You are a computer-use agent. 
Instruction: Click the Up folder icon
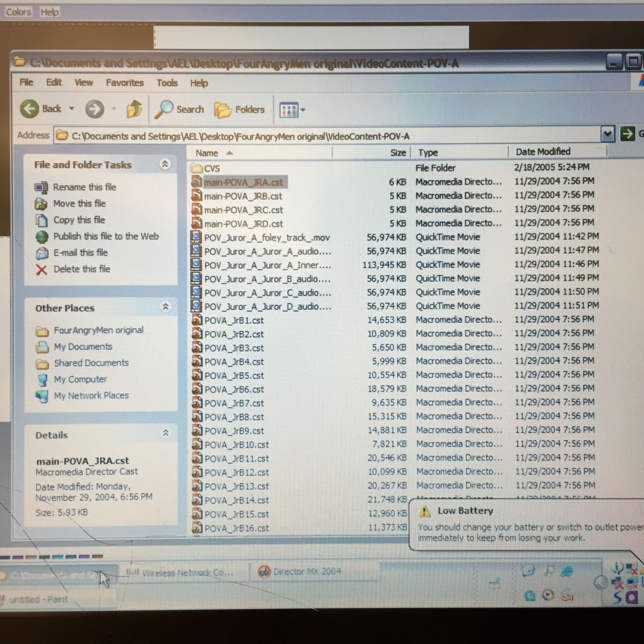coord(134,109)
